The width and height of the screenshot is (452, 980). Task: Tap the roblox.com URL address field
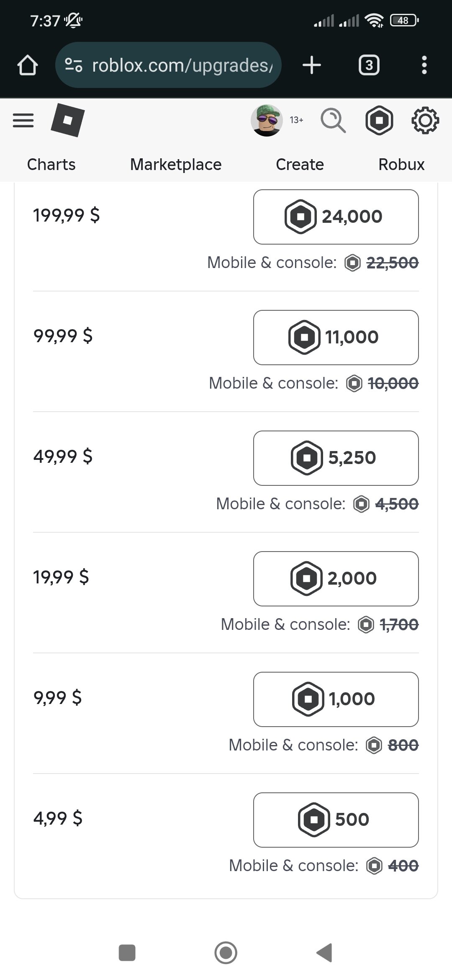[x=182, y=65]
